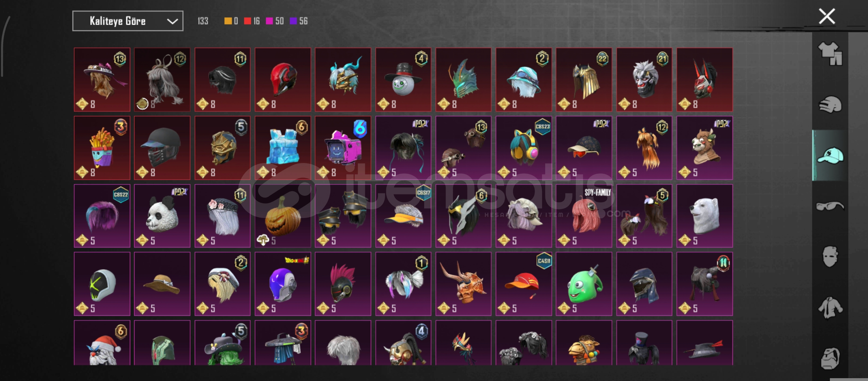Open the Kaliteye Göre sorting dropdown
This screenshot has width=868, height=381.
coord(128,21)
